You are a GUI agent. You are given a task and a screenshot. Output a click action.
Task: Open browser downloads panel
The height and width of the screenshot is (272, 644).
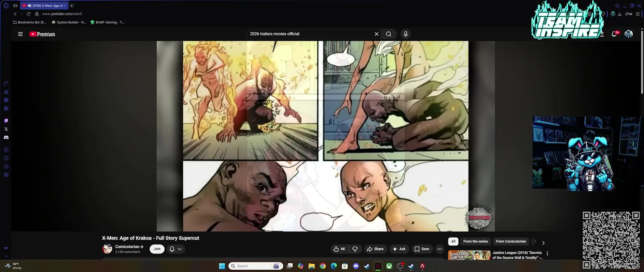click(619, 14)
